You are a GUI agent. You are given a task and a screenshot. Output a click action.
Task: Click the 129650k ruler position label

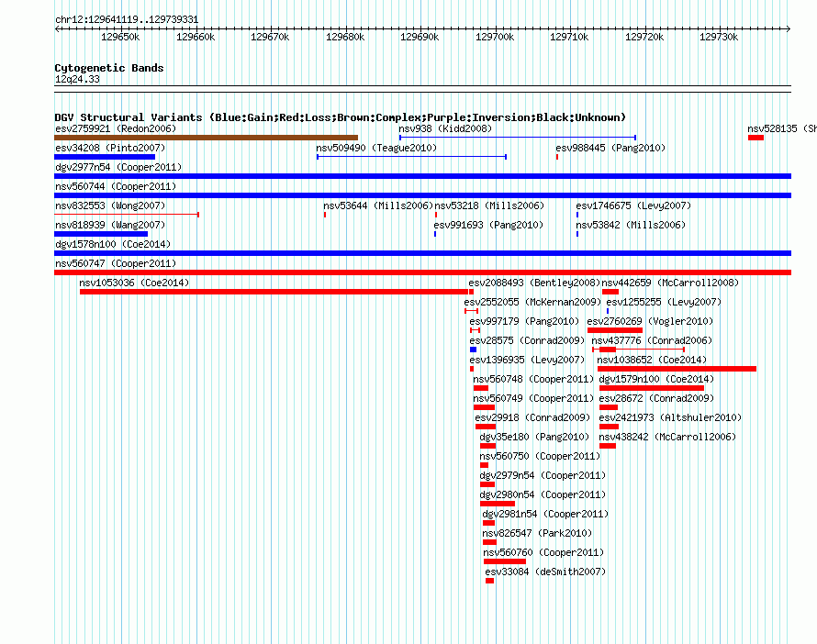120,37
